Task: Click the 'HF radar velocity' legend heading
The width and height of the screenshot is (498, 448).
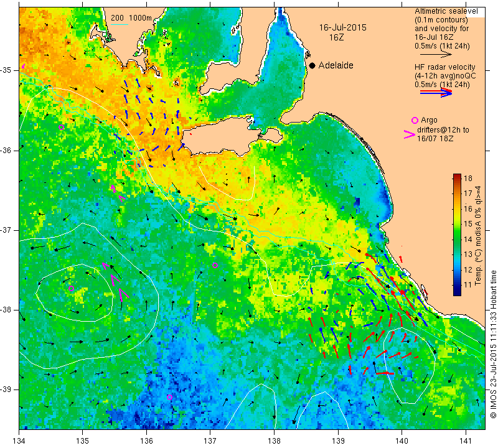Action: [x=444, y=67]
